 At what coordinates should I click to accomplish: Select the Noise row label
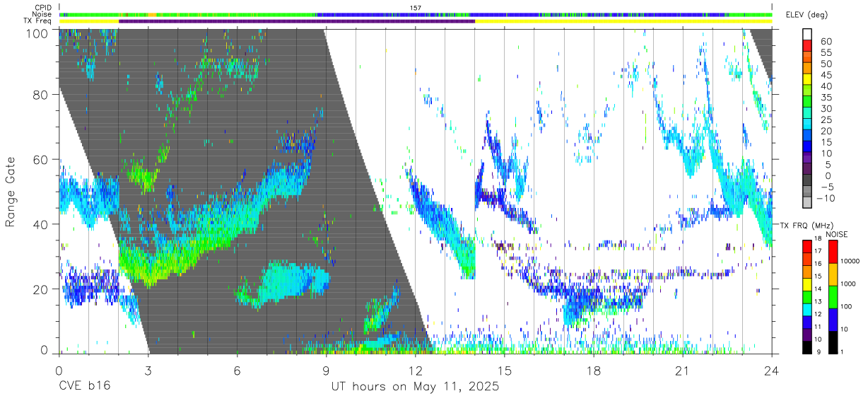tap(42, 14)
